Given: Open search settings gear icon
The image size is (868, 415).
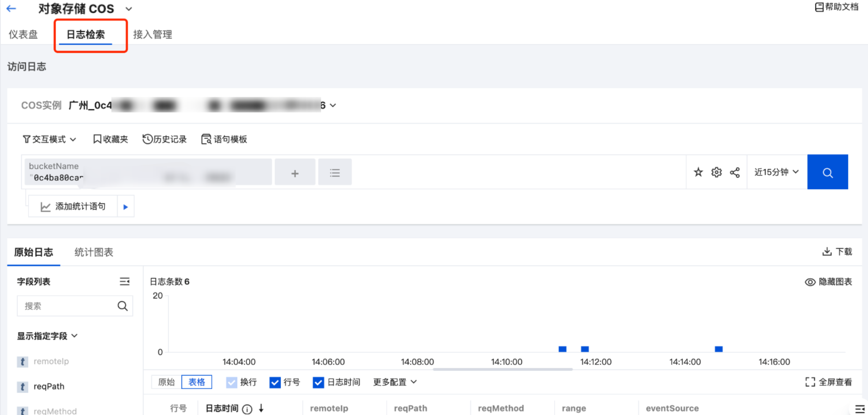Looking at the screenshot, I should click(x=717, y=172).
